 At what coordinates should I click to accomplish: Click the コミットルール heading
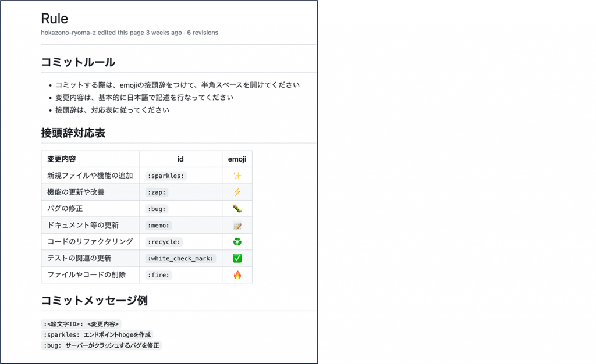click(x=78, y=62)
